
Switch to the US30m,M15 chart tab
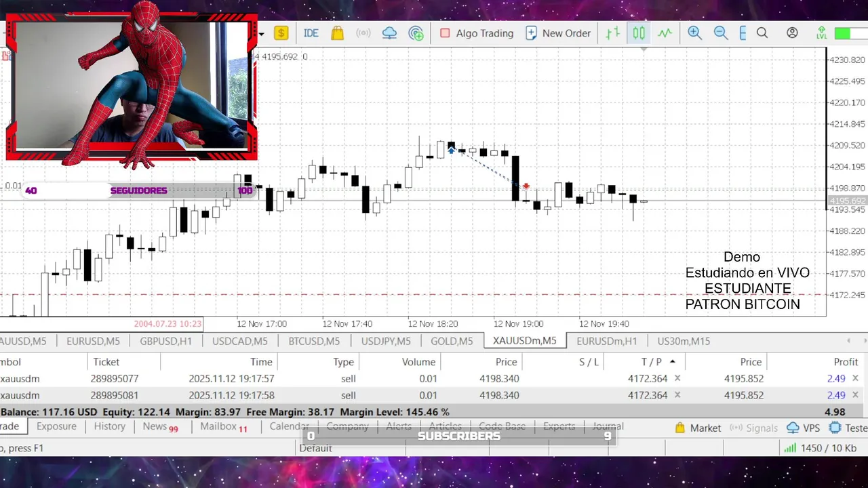pyautogui.click(x=684, y=341)
